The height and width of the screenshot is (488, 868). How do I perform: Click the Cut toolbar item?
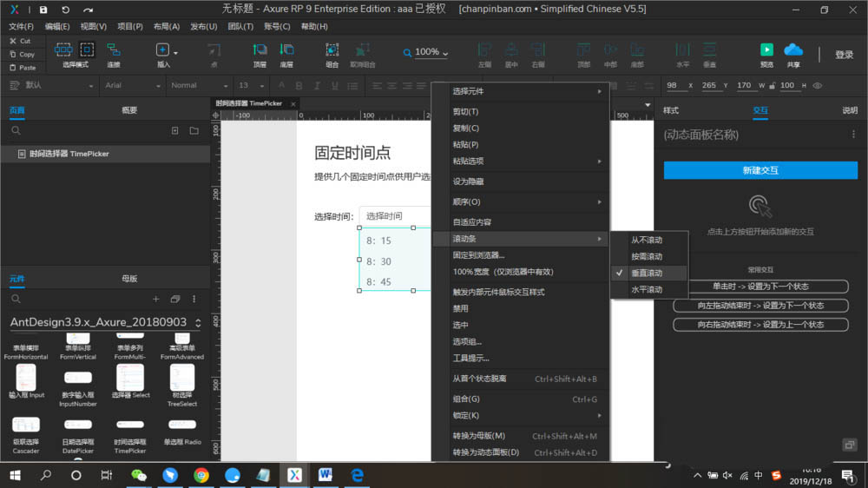pos(21,41)
